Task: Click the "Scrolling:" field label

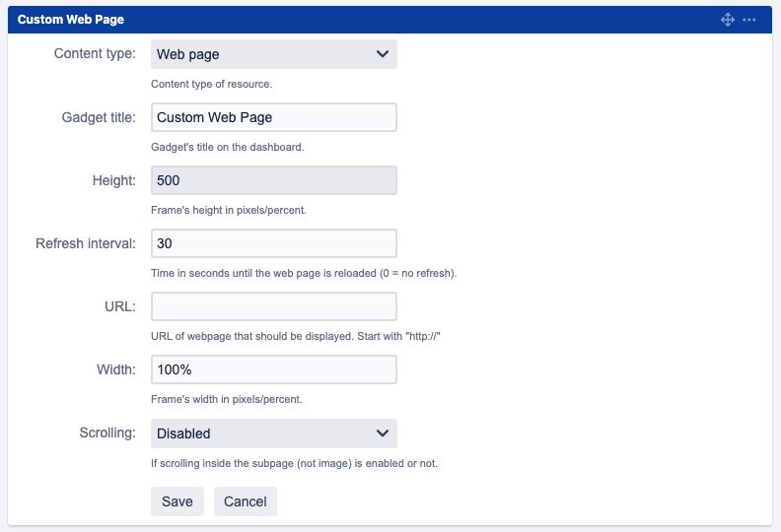Action: coord(107,432)
